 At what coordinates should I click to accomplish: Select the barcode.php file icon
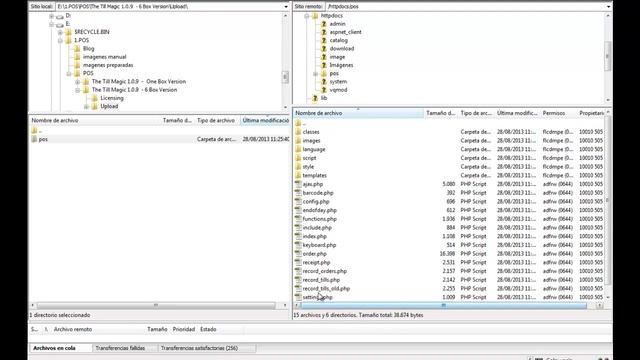pos(298,193)
